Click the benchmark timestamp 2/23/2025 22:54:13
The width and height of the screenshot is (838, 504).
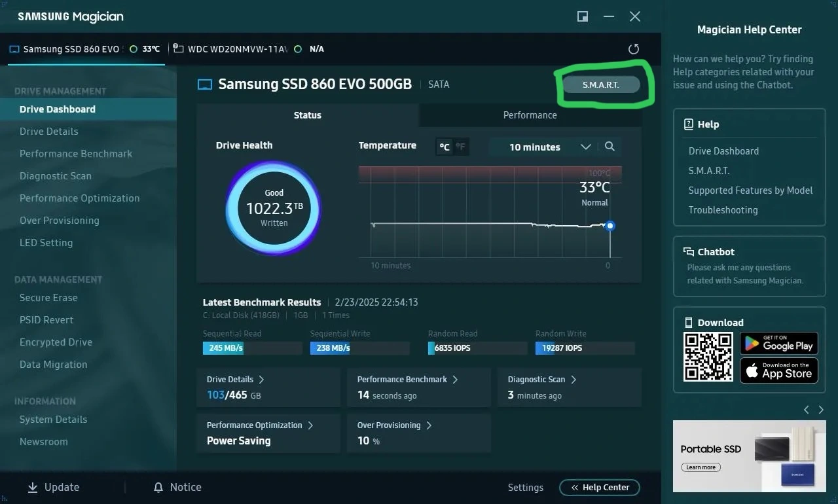click(x=376, y=302)
